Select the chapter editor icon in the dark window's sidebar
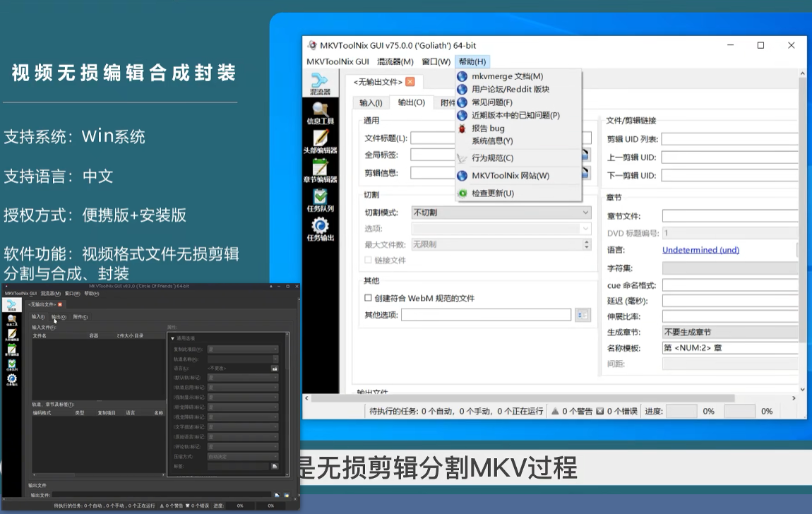This screenshot has width=812, height=514. [x=11, y=350]
